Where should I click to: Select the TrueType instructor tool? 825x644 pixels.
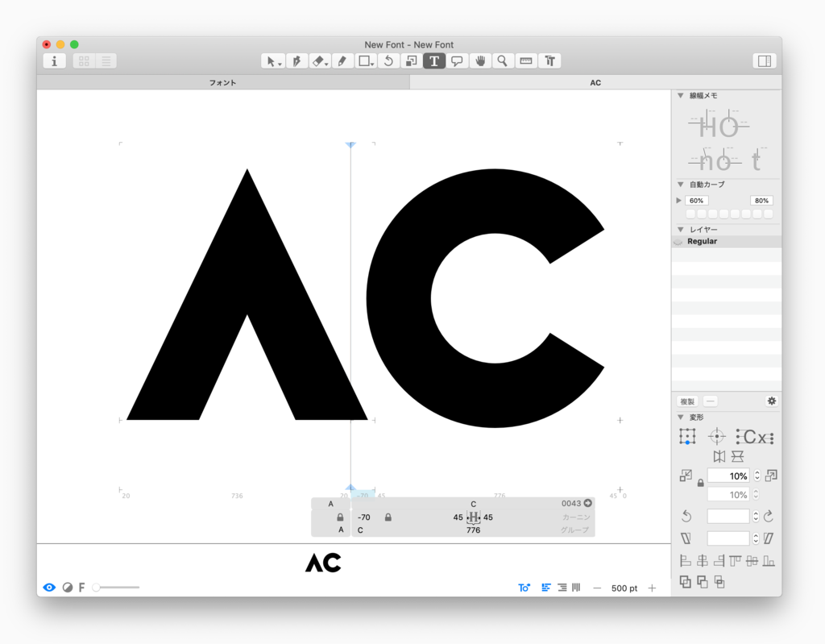[549, 61]
